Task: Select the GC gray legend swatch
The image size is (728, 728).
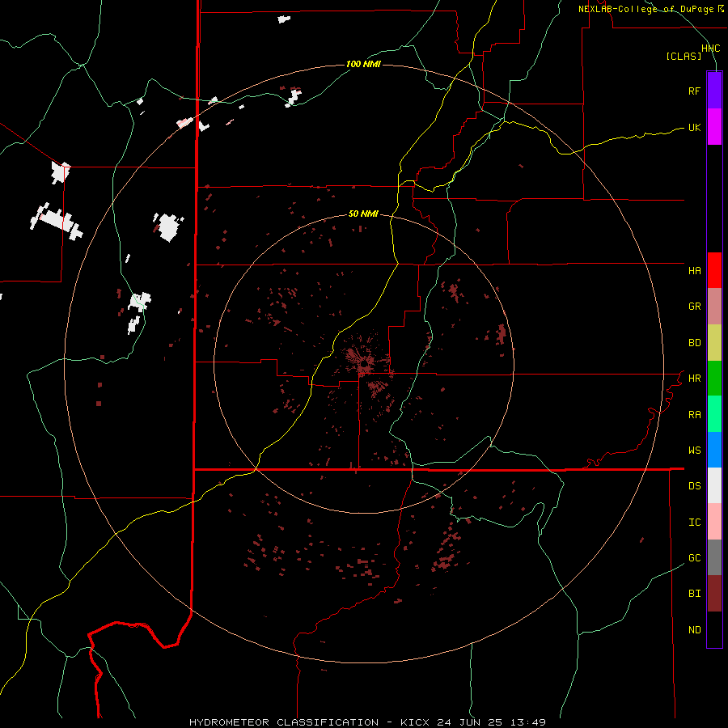Action: click(714, 557)
